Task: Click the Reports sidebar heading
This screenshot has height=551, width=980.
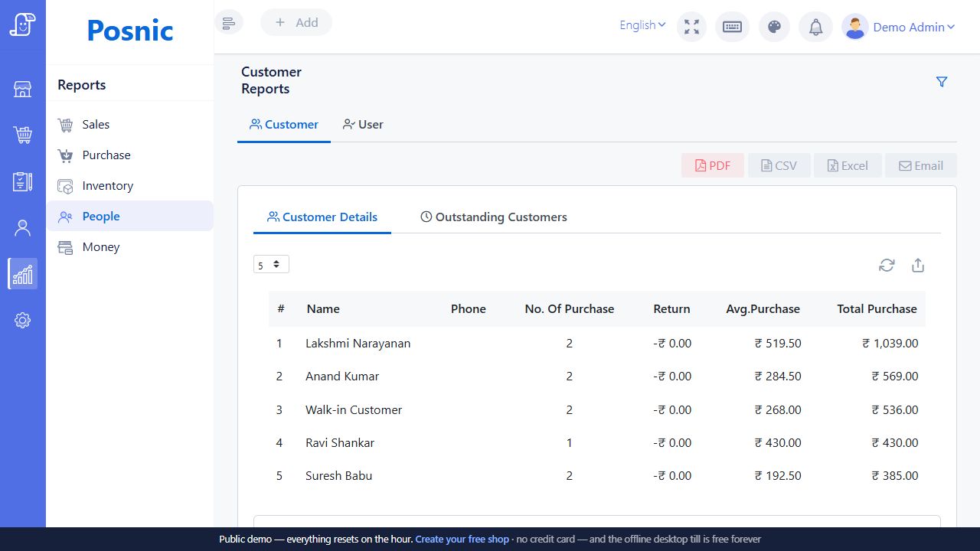Action: pos(82,85)
